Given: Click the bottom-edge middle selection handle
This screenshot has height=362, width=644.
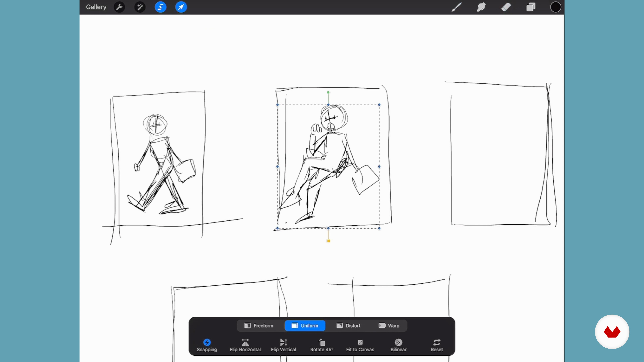Looking at the screenshot, I should point(328,228).
